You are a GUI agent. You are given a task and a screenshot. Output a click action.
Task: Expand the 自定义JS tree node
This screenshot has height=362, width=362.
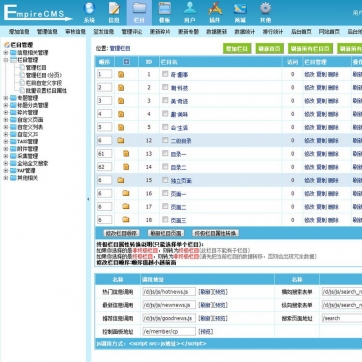pyautogui.click(x=6, y=134)
